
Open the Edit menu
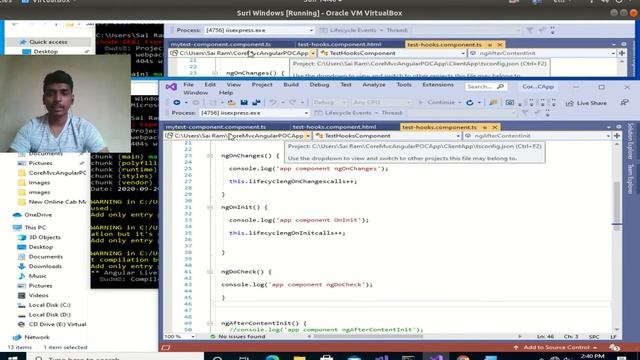coord(210,84)
